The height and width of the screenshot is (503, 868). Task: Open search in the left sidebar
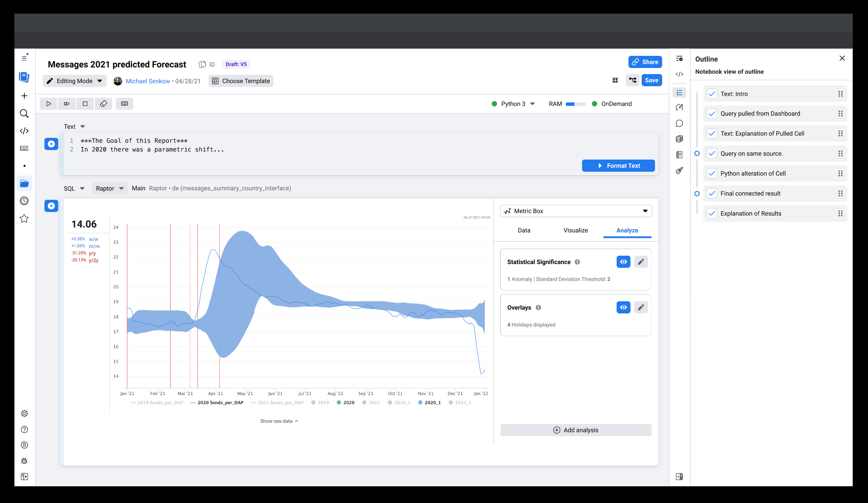coord(24,114)
